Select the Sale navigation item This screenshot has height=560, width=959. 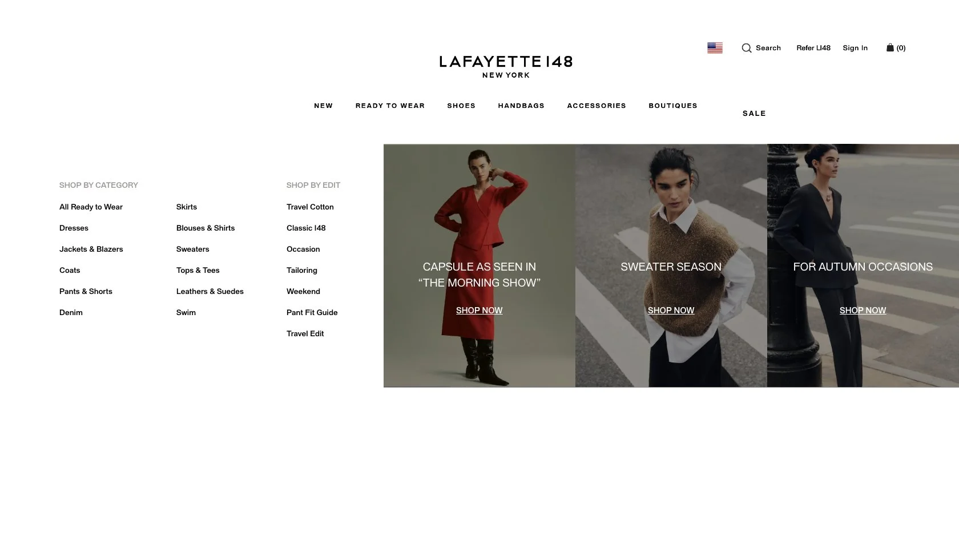[754, 114]
